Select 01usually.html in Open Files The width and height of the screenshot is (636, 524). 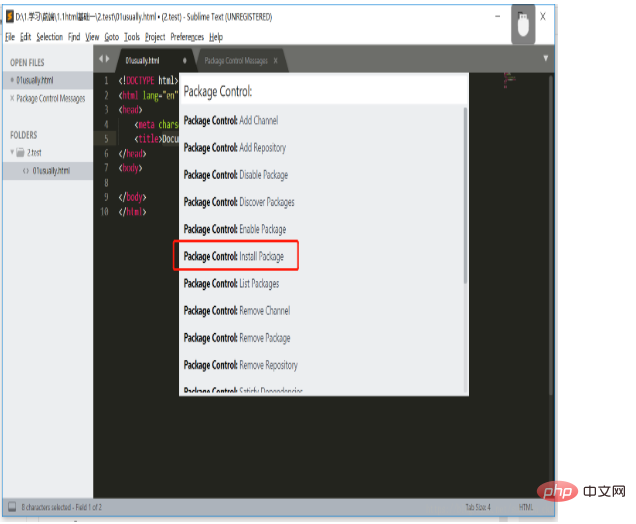coord(48,80)
